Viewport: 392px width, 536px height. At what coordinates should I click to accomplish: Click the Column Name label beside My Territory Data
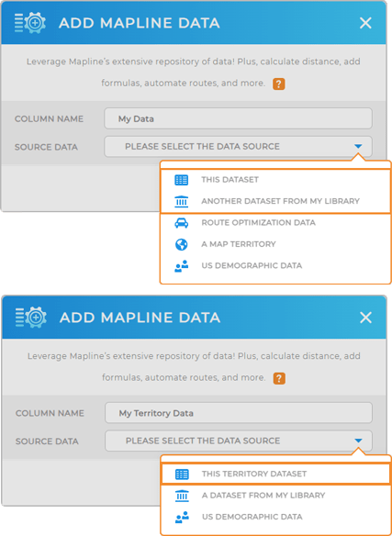tap(50, 413)
